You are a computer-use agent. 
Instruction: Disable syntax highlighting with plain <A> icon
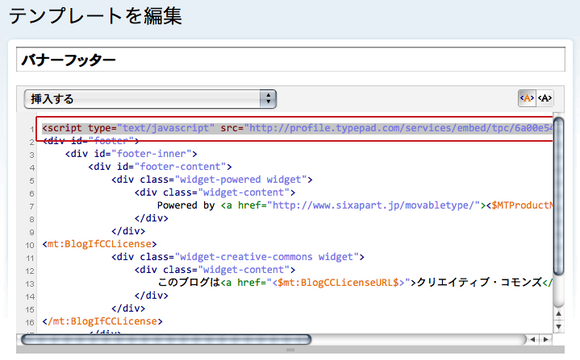click(545, 98)
